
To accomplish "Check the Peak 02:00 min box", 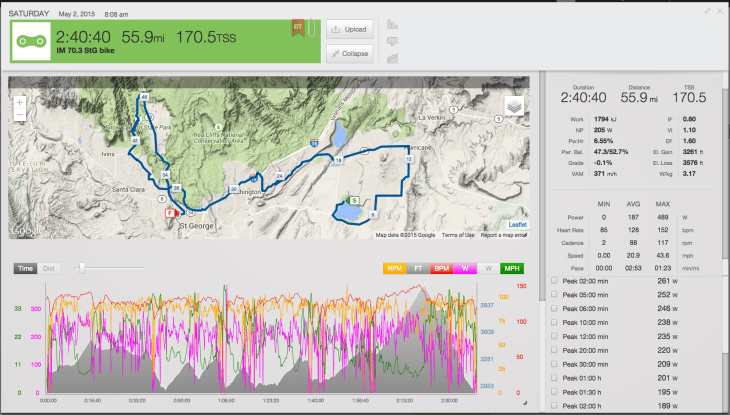I will click(x=555, y=281).
